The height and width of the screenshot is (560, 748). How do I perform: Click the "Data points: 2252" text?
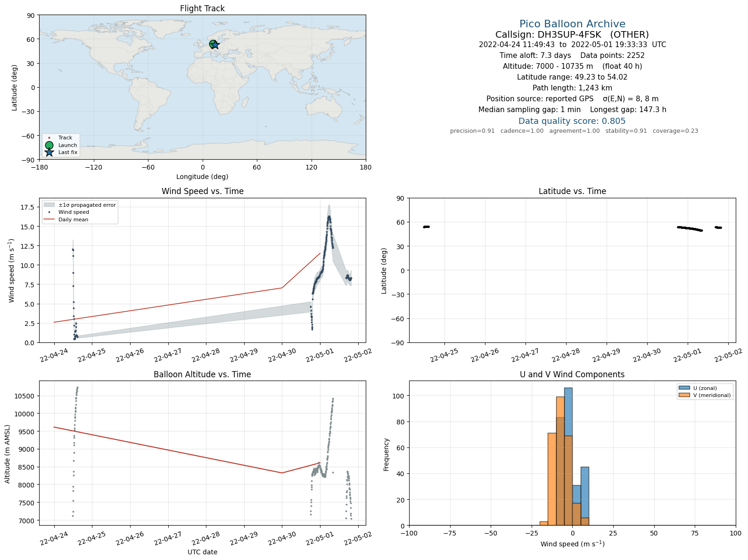pyautogui.click(x=613, y=56)
